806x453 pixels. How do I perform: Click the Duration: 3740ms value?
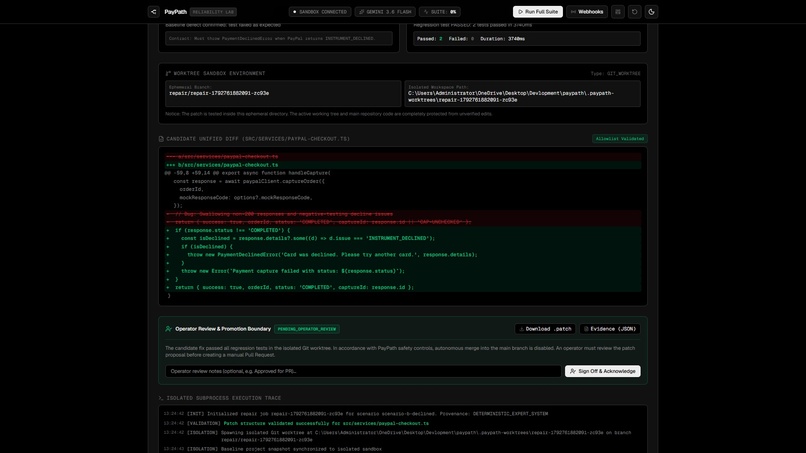click(502, 39)
